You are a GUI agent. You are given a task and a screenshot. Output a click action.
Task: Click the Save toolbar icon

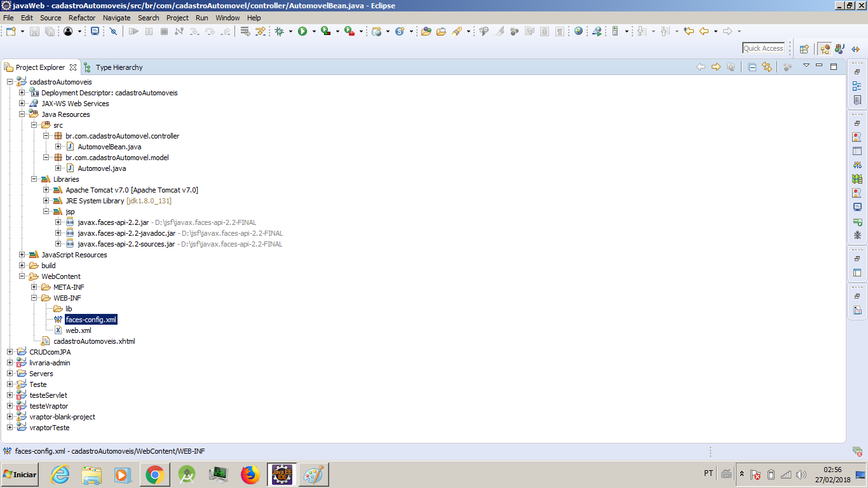pyautogui.click(x=34, y=31)
